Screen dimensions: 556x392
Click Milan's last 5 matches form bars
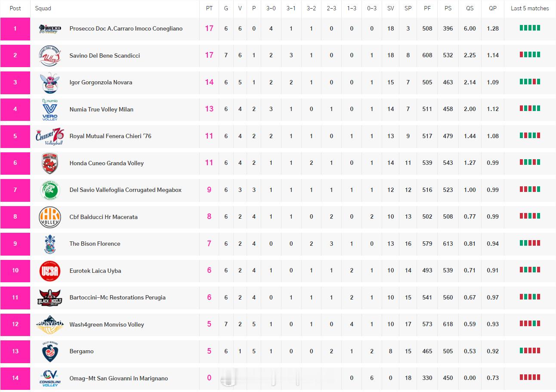(x=530, y=108)
